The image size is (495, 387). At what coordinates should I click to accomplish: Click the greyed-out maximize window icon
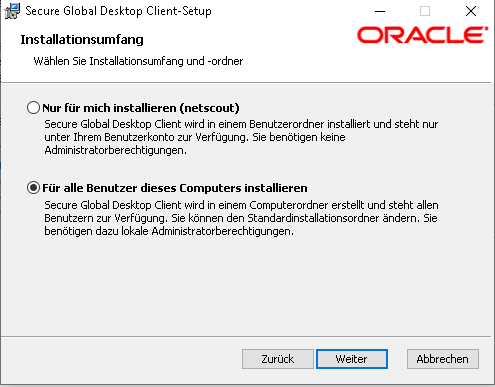pos(425,11)
